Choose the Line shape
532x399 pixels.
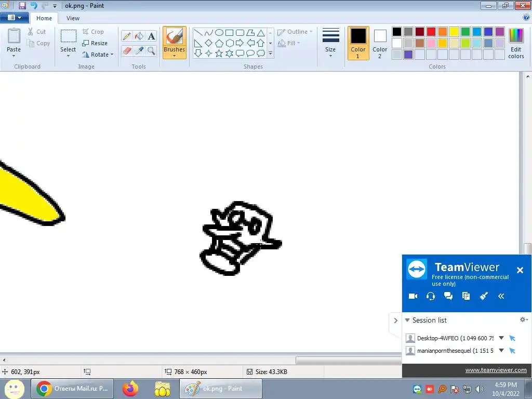click(198, 33)
